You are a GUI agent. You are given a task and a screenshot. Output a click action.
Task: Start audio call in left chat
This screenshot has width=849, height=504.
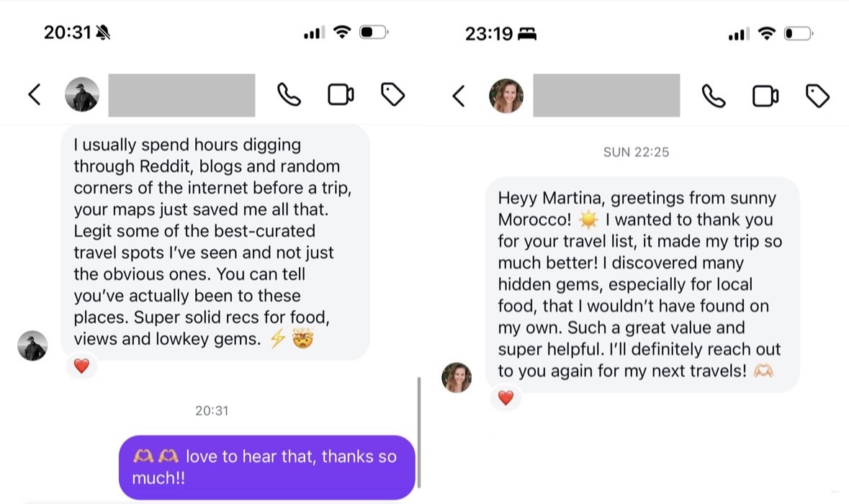(289, 95)
